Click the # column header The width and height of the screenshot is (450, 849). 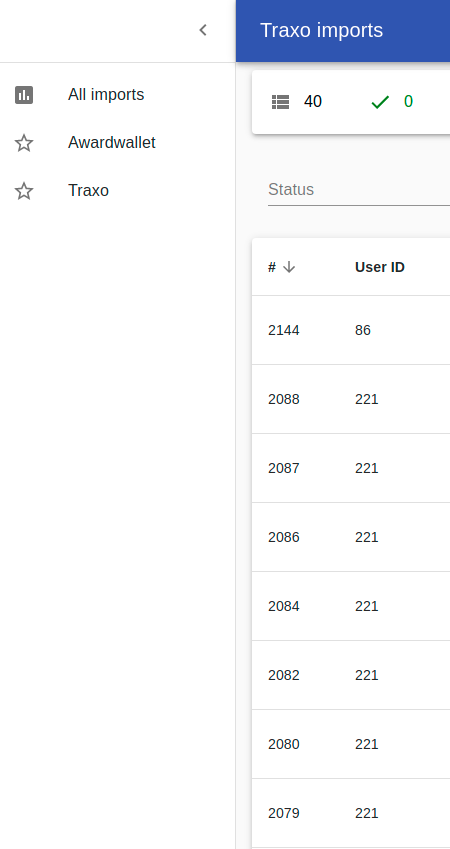(272, 267)
